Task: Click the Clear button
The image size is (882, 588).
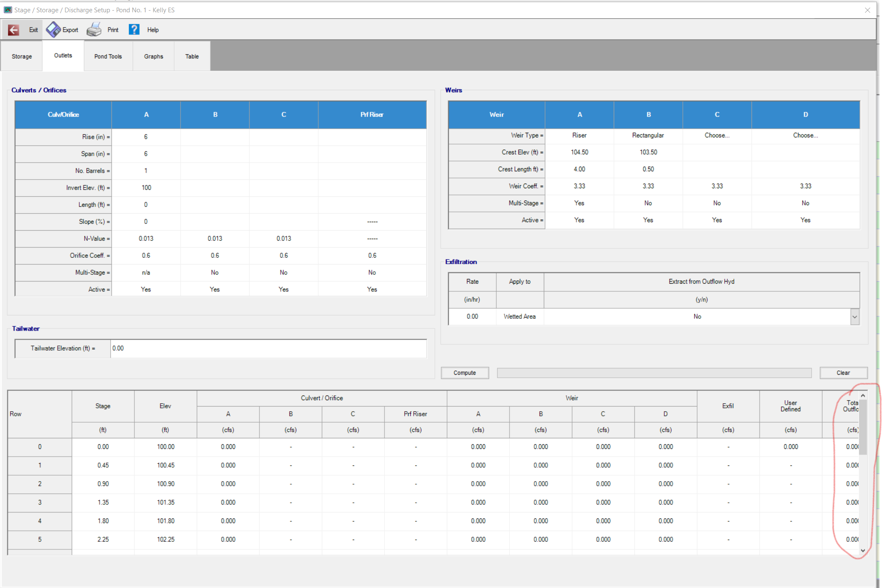Action: pos(843,373)
